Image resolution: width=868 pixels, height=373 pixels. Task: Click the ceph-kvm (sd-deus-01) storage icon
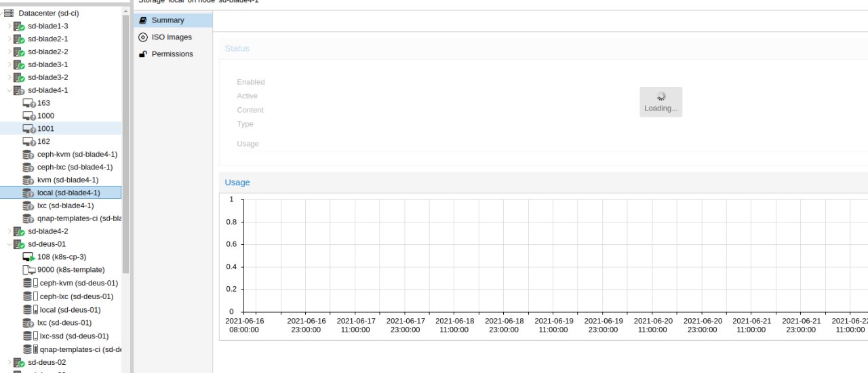31,283
